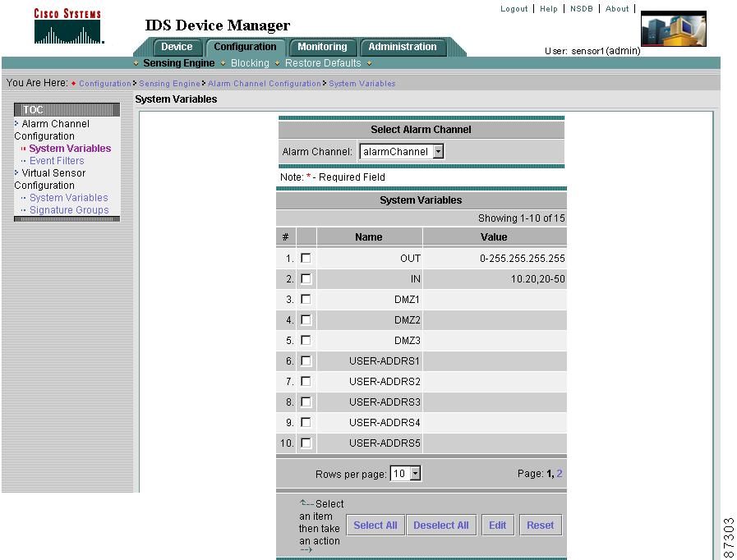Viewport: 737px width, 560px height.
Task: Select the checkbox next to DMZ3
Action: pyautogui.click(x=306, y=340)
